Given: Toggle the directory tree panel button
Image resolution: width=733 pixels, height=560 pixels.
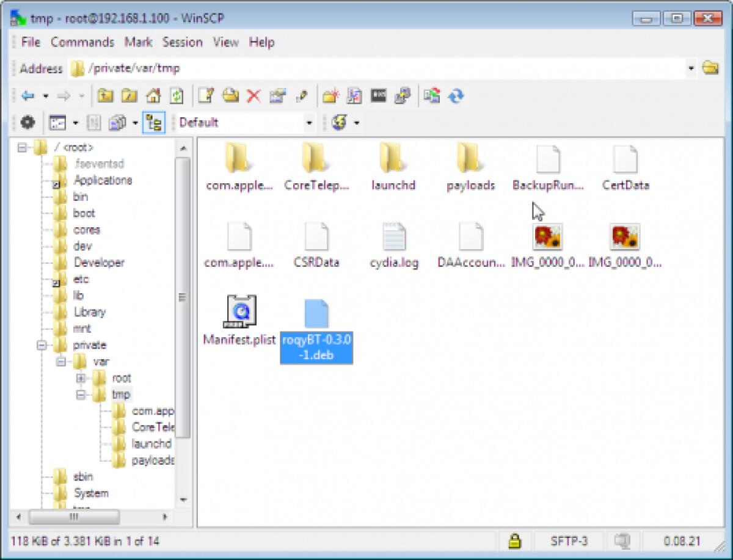Looking at the screenshot, I should tap(153, 123).
